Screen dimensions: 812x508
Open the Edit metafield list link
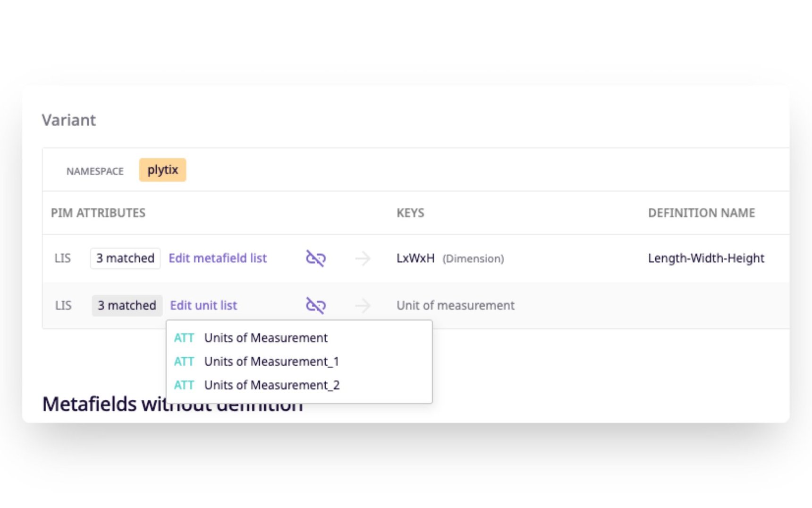point(218,258)
